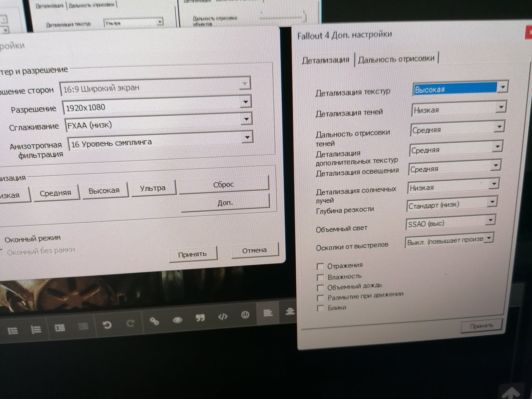Click the align left icon
This screenshot has width=532, height=399.
pyautogui.click(x=268, y=313)
